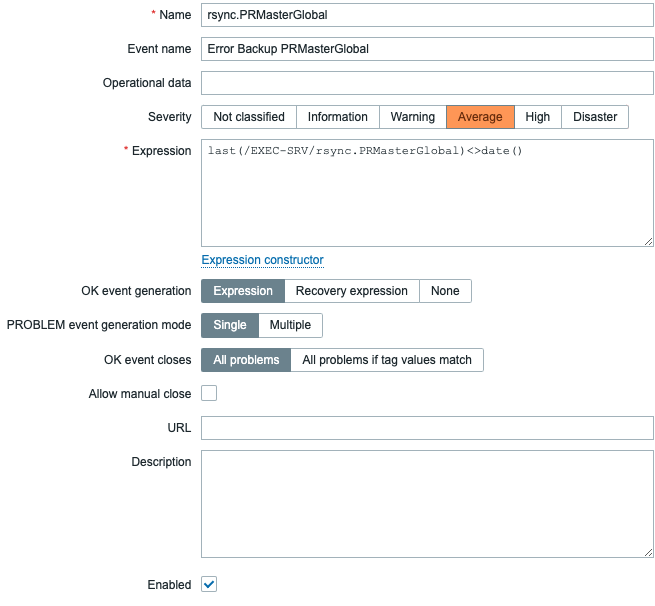The width and height of the screenshot is (655, 606).
Task: Enable the Allow manual close checkbox
Action: coord(209,394)
